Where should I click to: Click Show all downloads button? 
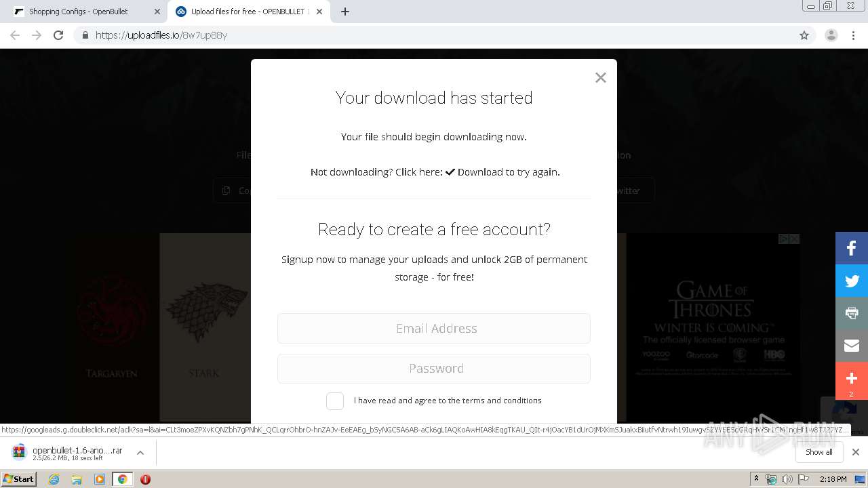click(x=819, y=452)
